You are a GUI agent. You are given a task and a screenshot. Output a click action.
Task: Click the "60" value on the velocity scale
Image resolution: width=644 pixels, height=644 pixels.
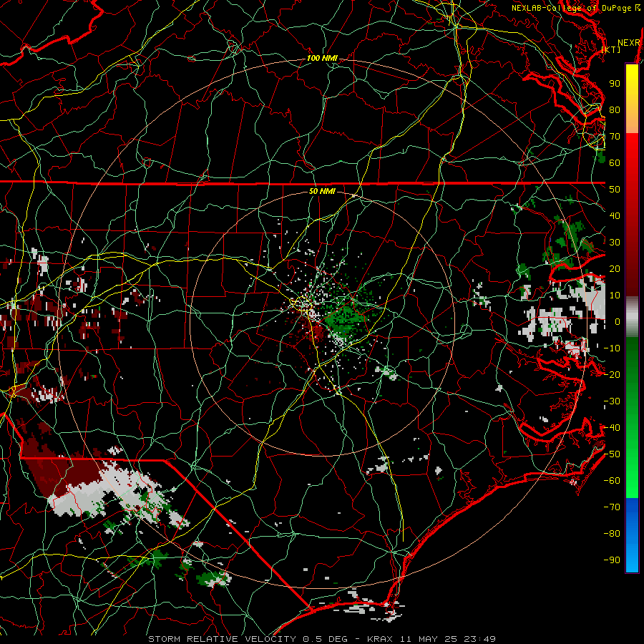(615, 163)
